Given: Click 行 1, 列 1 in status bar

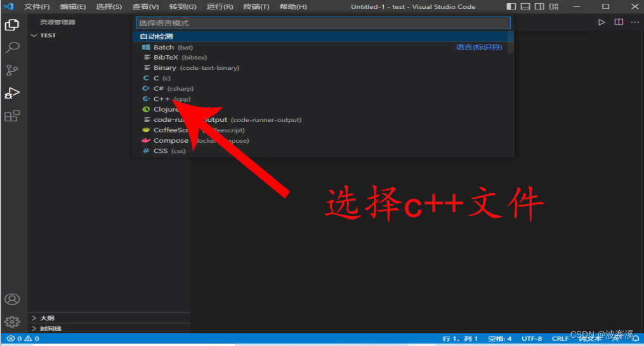Looking at the screenshot, I should [460, 338].
